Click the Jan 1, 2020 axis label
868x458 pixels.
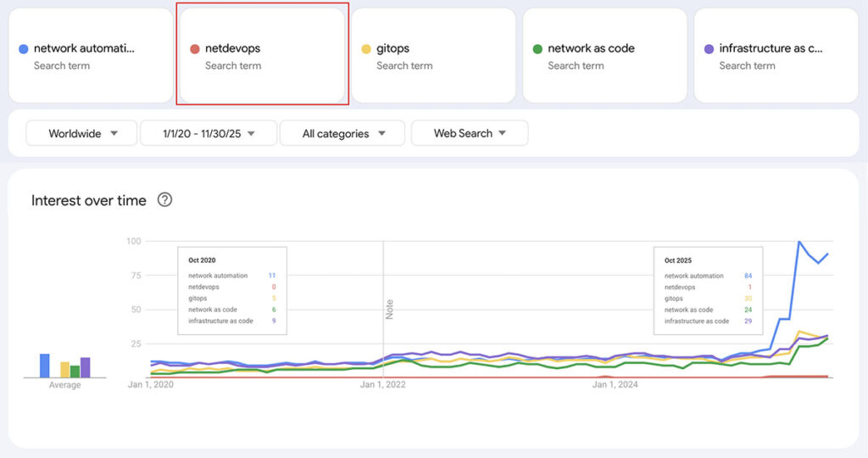(151, 384)
